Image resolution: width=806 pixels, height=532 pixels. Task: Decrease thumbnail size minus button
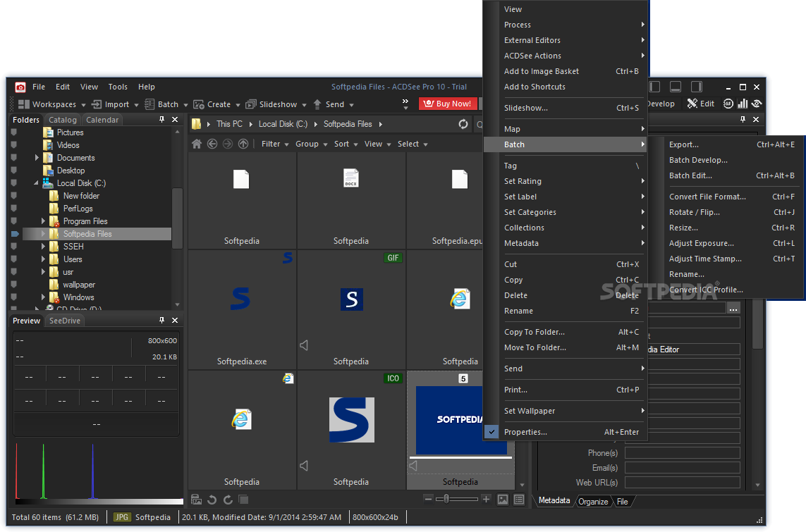(x=427, y=499)
